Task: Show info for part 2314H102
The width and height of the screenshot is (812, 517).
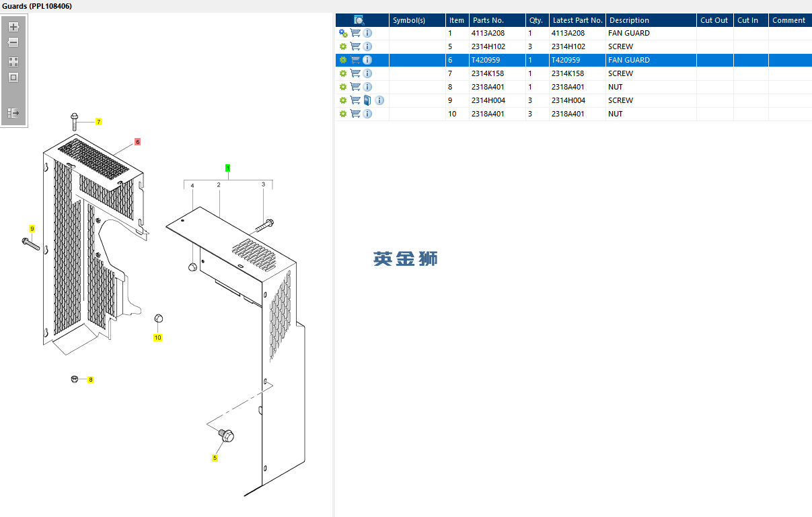Action: point(367,46)
